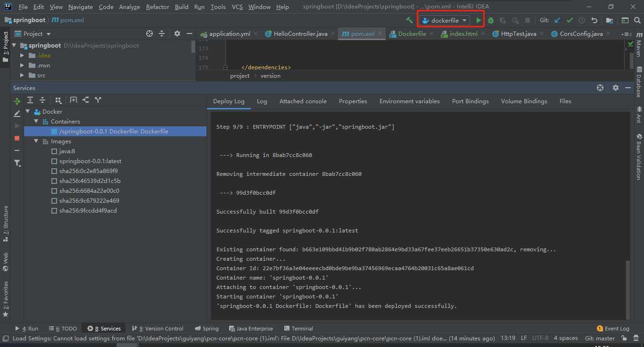Expand the src folder
Viewport: 644px width, 347px height.
pos(22,75)
